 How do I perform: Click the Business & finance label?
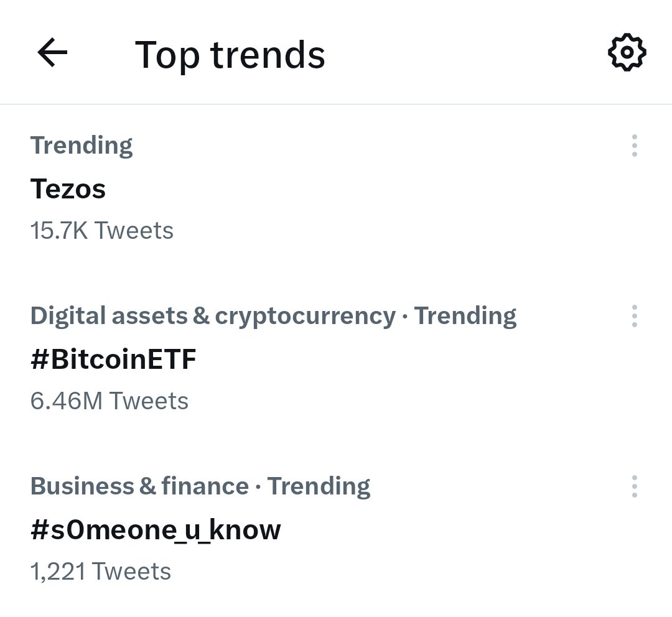pyautogui.click(x=139, y=486)
